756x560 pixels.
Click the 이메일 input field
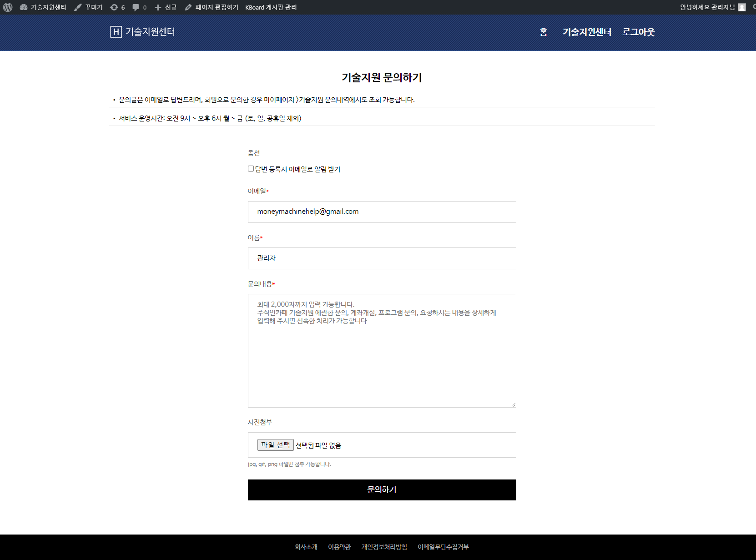coord(382,212)
